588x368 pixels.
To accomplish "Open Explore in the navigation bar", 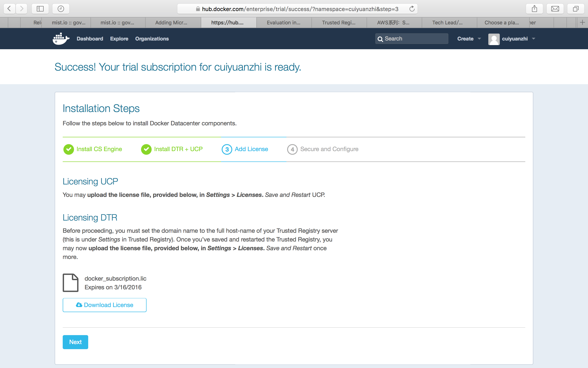I will click(119, 39).
